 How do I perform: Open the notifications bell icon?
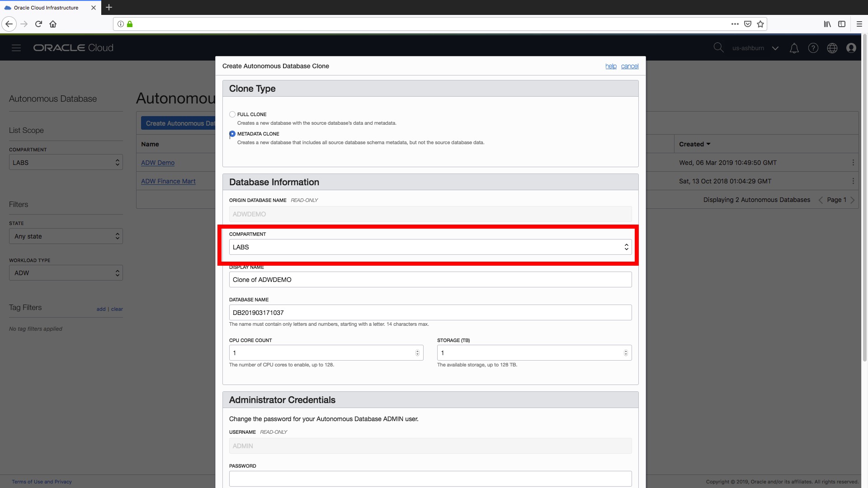794,47
